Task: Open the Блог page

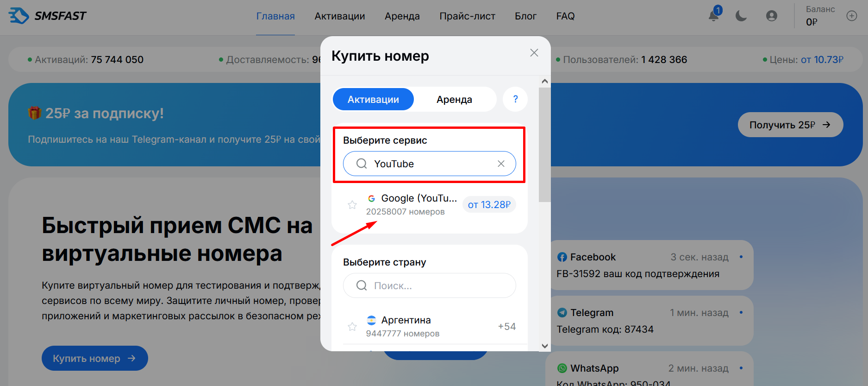Action: 526,16
